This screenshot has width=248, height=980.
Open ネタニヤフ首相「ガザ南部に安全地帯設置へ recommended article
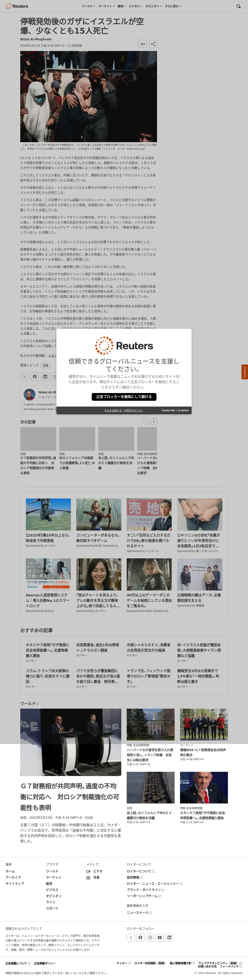48,650
